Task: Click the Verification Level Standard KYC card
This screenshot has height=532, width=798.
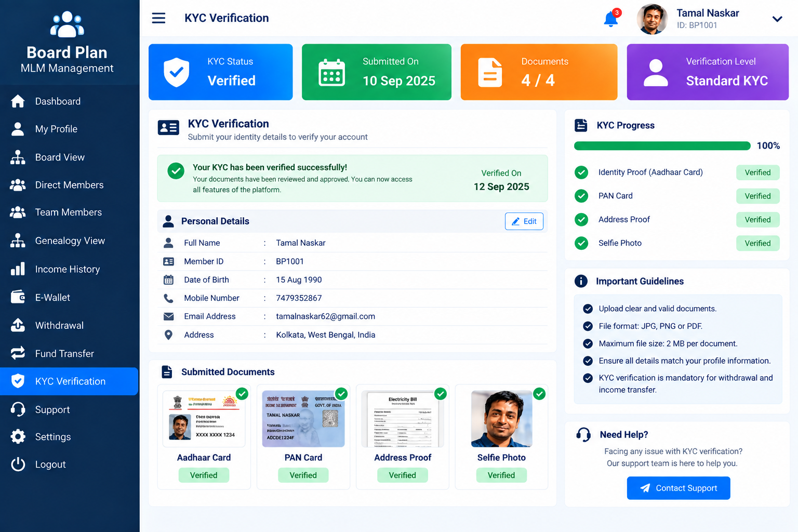Action: [x=708, y=72]
